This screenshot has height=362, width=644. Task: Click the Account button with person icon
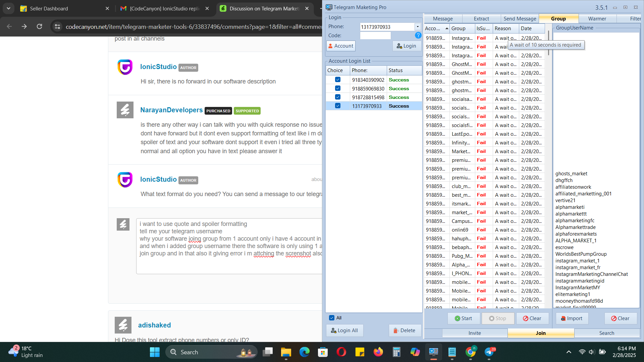click(341, 46)
